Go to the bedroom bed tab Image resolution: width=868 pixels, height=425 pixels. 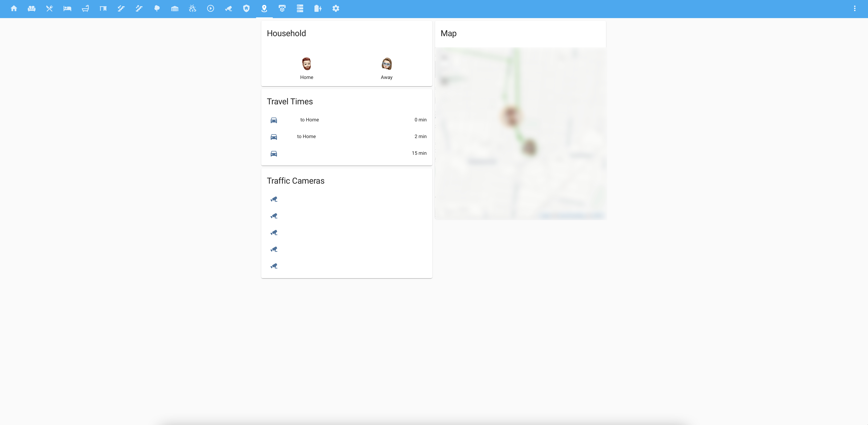pos(67,8)
